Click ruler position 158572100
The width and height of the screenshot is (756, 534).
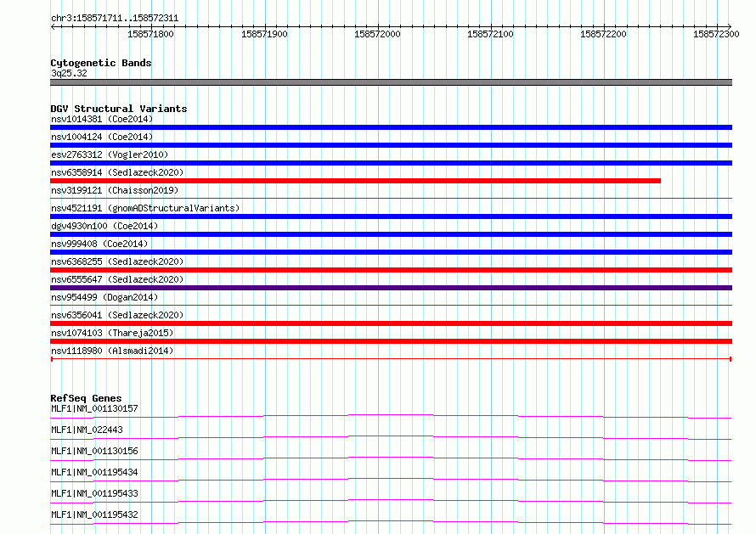click(490, 34)
